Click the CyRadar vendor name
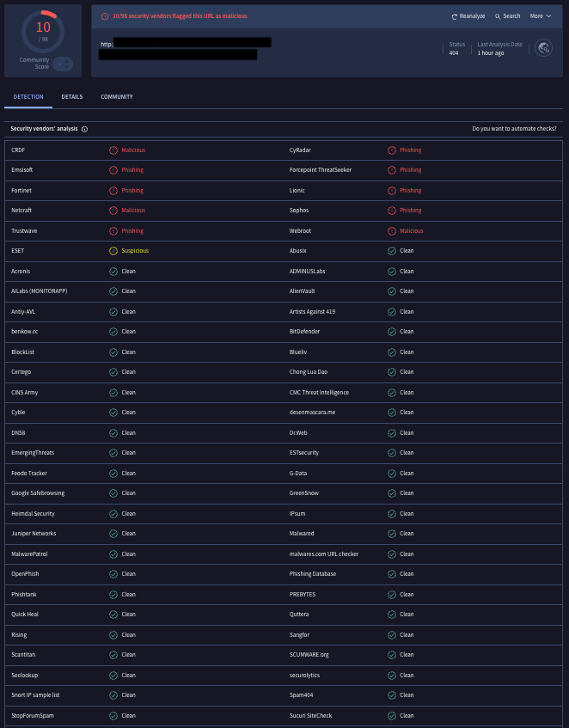Image resolution: width=569 pixels, height=728 pixels. (300, 150)
